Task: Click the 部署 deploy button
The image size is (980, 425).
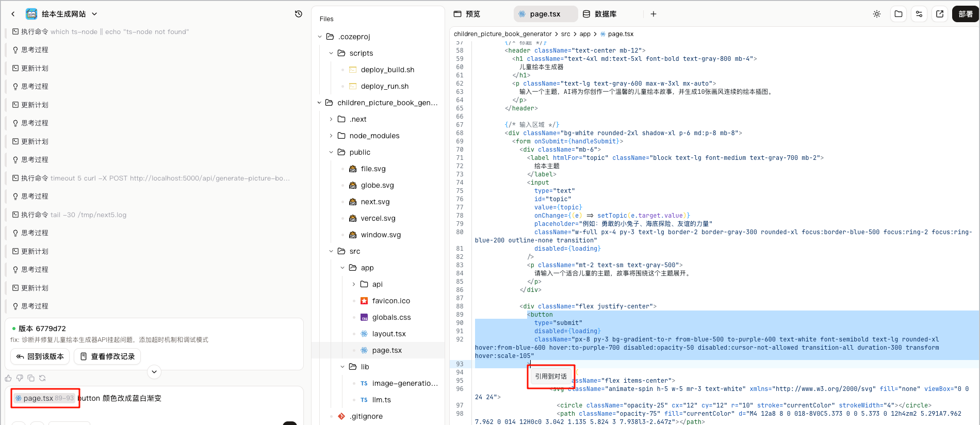Action: [x=966, y=14]
